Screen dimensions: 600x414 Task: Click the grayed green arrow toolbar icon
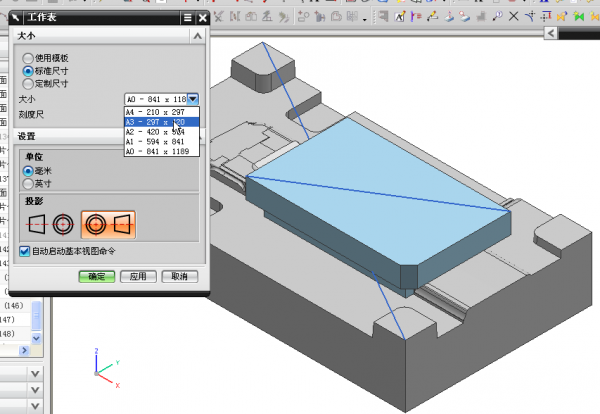pyautogui.click(x=284, y=16)
